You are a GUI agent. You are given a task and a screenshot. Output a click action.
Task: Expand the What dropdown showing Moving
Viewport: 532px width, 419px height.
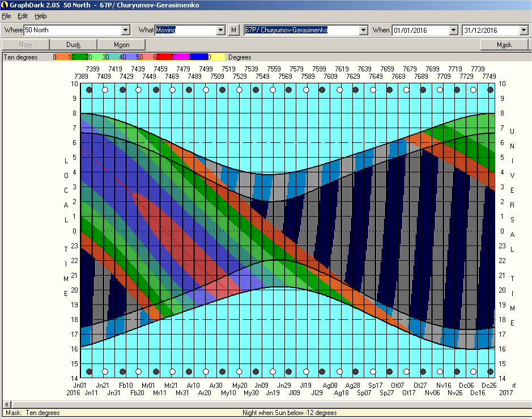(221, 30)
